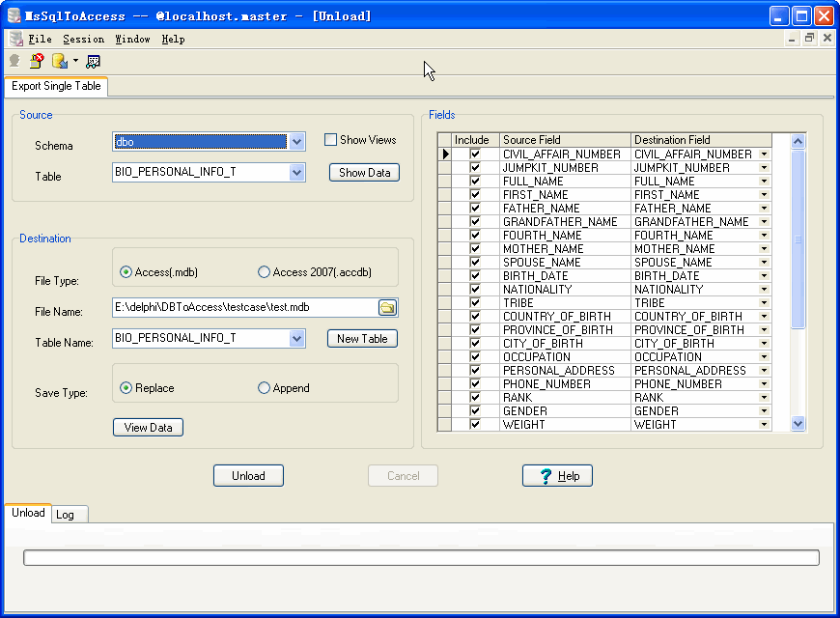Viewport: 840px width, 618px height.
Task: Open the Session menu
Action: coord(84,40)
